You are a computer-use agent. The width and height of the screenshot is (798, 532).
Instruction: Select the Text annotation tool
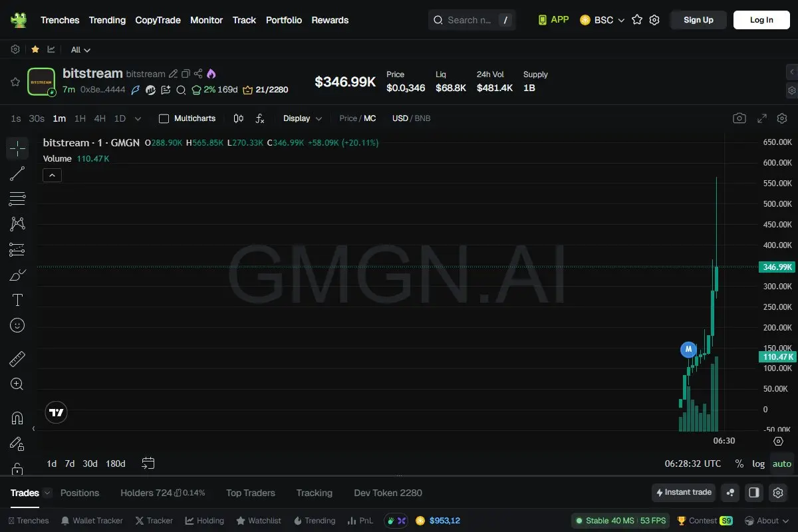tap(17, 300)
